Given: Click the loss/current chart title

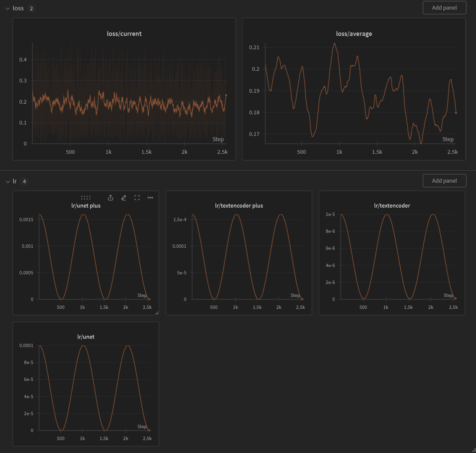Looking at the screenshot, I should point(124,34).
